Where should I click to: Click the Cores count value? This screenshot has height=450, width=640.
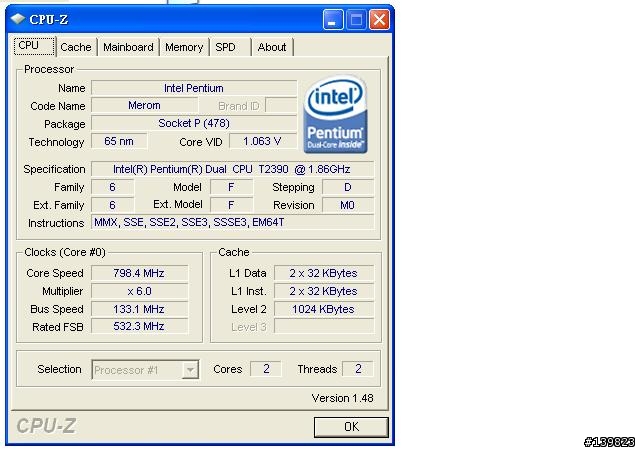[x=266, y=369]
